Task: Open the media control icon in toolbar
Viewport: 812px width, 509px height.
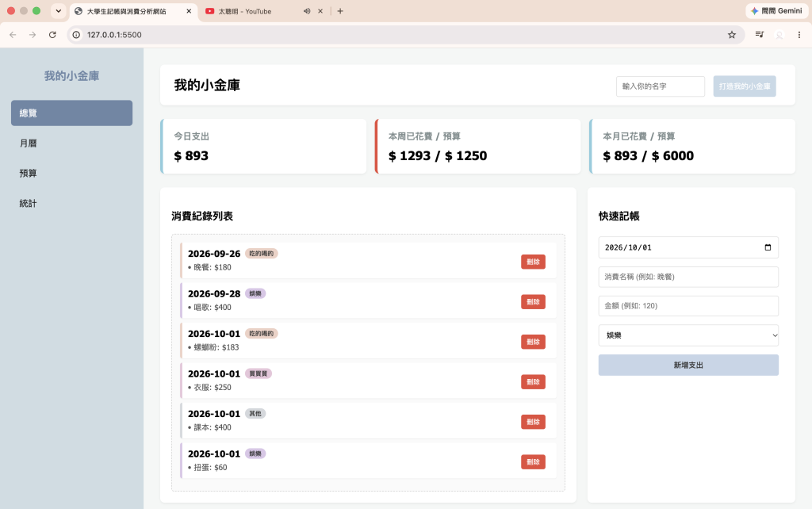Action: pos(759,35)
